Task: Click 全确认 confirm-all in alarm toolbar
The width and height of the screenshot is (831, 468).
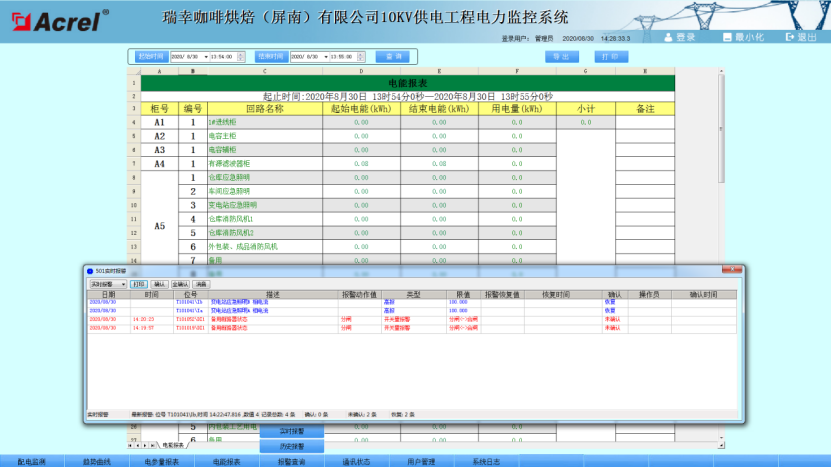Action: tap(180, 284)
